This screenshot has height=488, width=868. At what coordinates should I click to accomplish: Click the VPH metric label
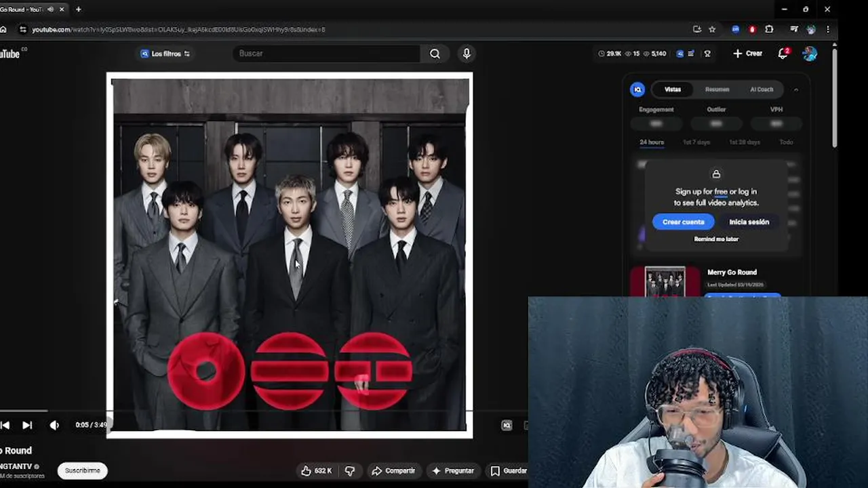(776, 109)
